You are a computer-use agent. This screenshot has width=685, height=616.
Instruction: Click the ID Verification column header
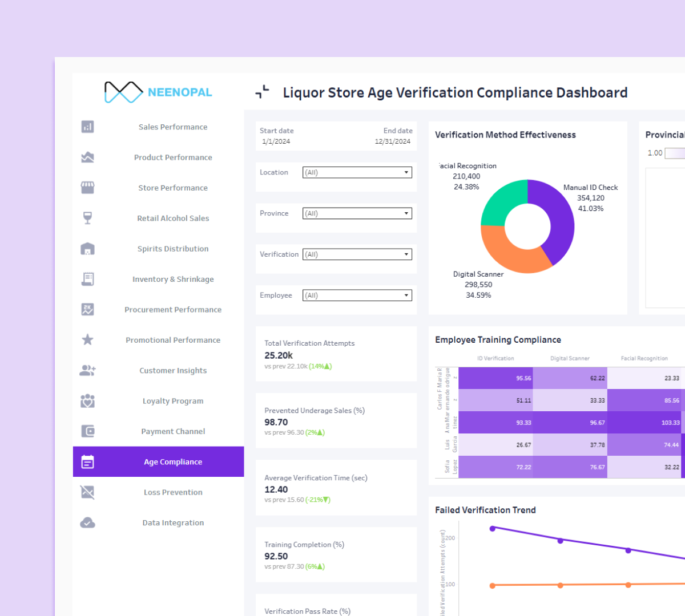[x=495, y=358]
